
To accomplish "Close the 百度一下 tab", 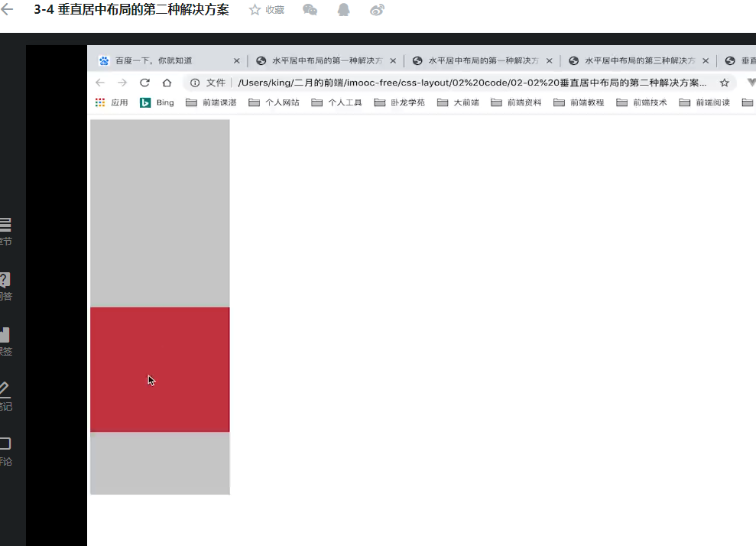I will (x=236, y=60).
